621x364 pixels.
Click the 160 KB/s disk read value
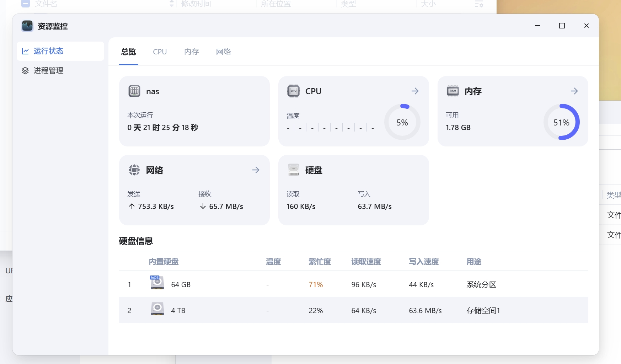click(301, 207)
